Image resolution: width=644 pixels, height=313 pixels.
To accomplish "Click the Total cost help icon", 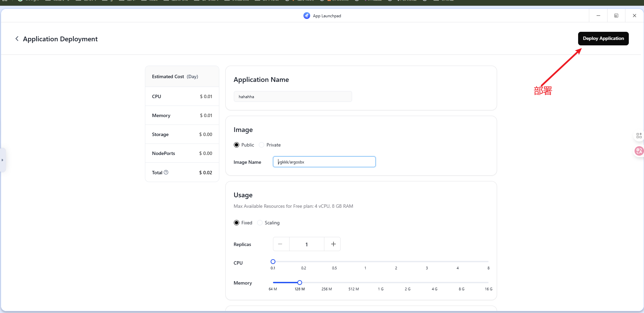I will point(166,172).
